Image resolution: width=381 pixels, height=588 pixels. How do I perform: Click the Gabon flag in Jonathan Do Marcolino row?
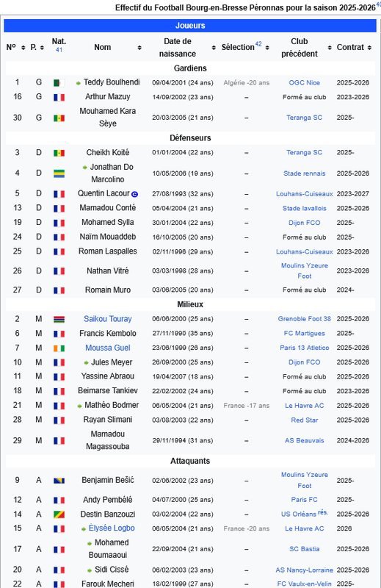[59, 173]
